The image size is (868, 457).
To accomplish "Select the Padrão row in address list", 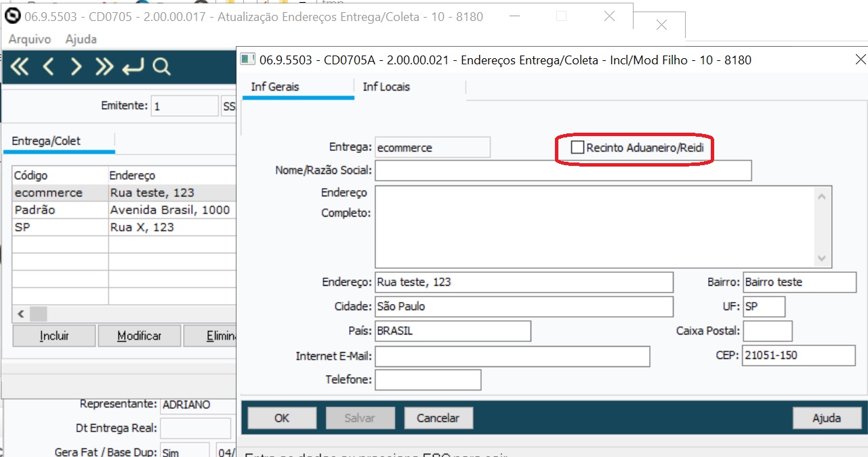I will point(124,210).
